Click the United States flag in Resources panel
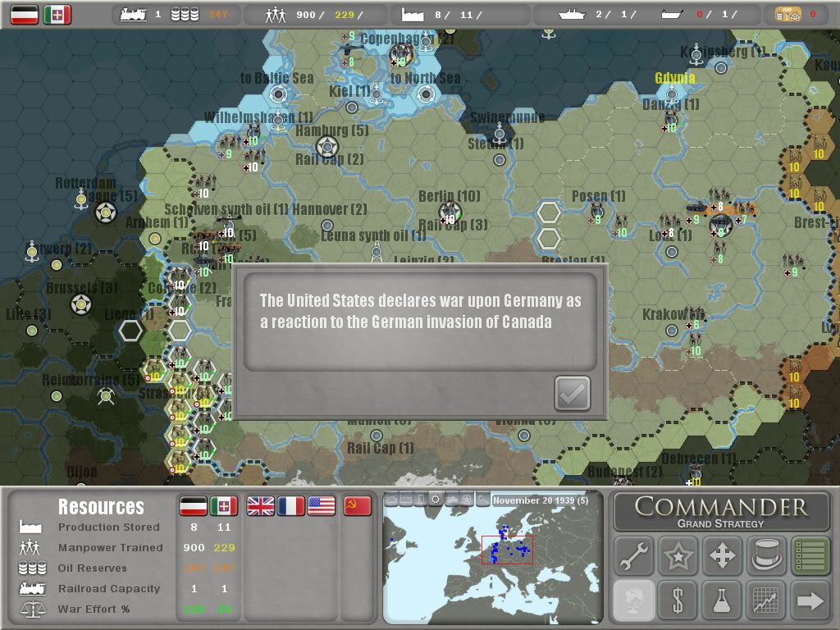 tap(322, 506)
